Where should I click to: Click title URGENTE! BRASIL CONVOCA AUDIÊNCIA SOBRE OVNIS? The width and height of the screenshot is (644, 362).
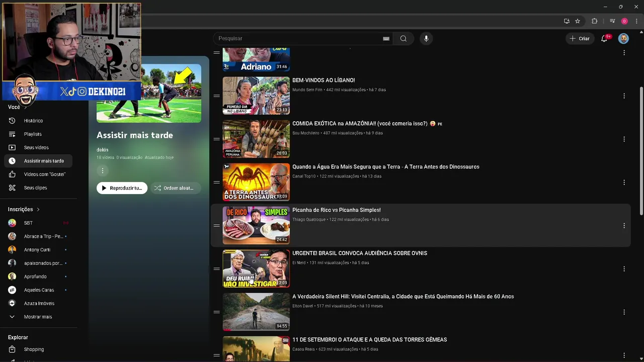coord(360,253)
